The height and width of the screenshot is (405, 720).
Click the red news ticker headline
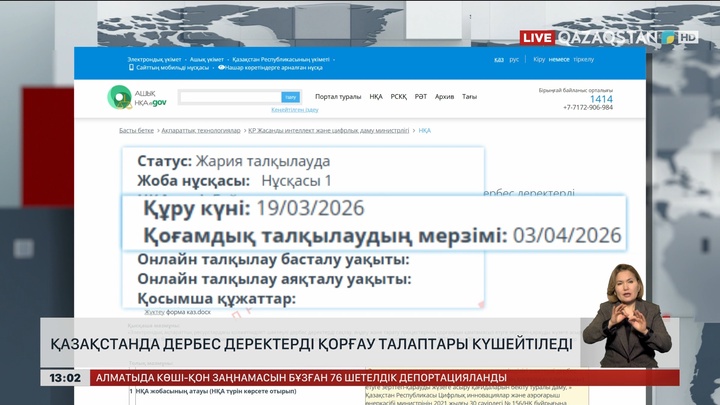(x=301, y=378)
